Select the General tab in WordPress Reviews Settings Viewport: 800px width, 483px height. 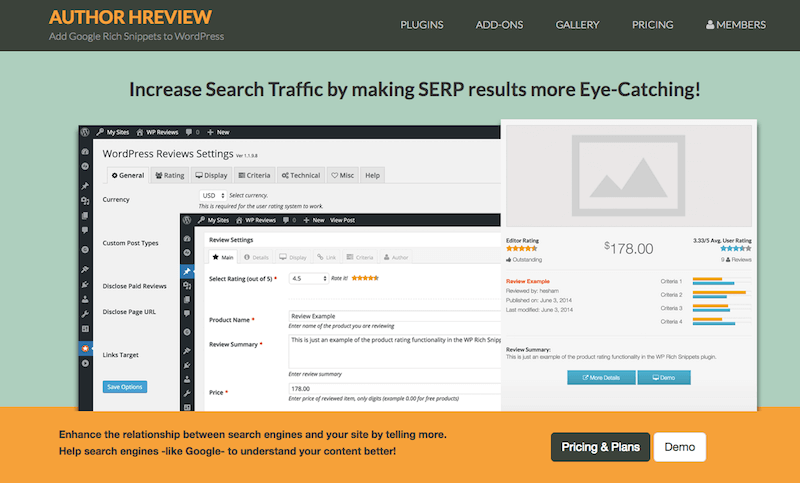[x=128, y=175]
